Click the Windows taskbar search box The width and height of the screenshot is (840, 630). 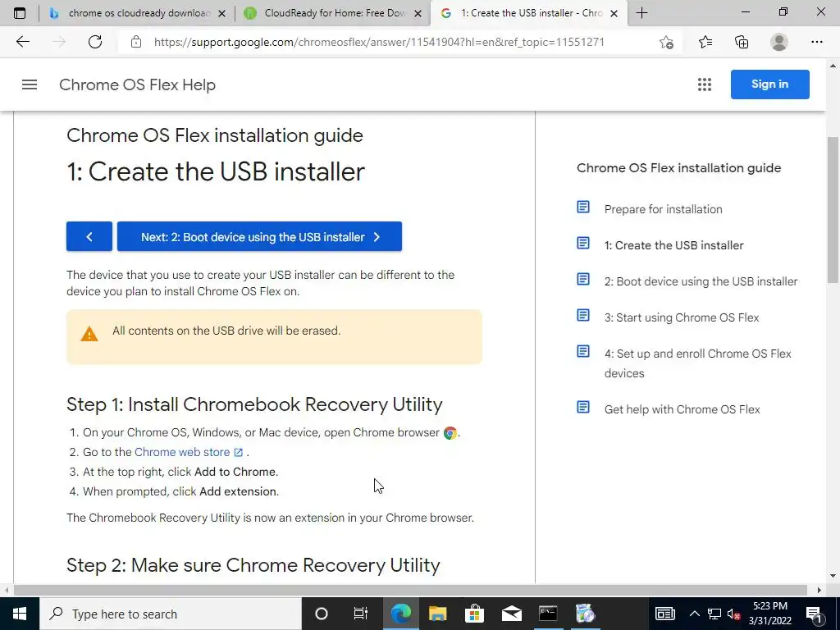pyautogui.click(x=171, y=614)
